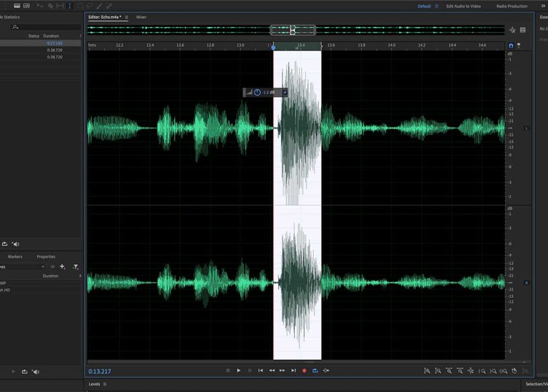
Task: Start recording with the red Record button
Action: tap(305, 371)
